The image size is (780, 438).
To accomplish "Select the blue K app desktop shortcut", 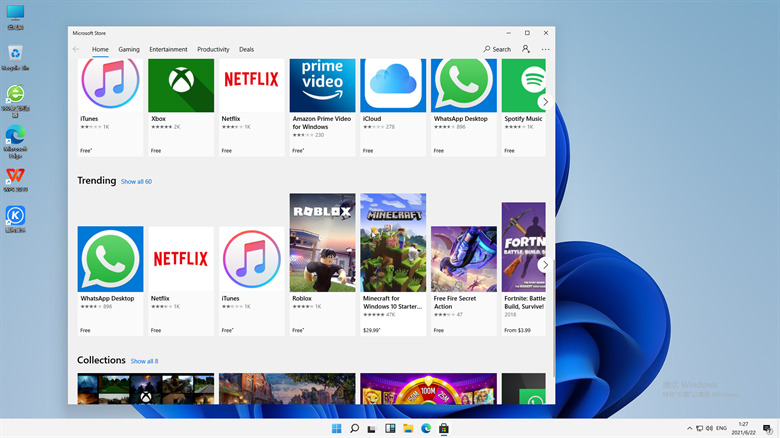I will (15, 219).
